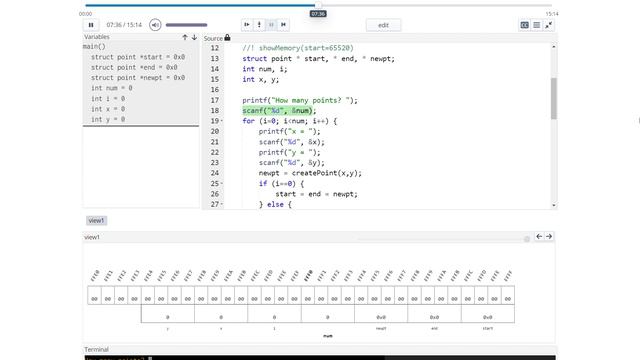The height and width of the screenshot is (360, 640).
Task: Select variable 'struct point *start = 0x0'
Action: coord(138,57)
